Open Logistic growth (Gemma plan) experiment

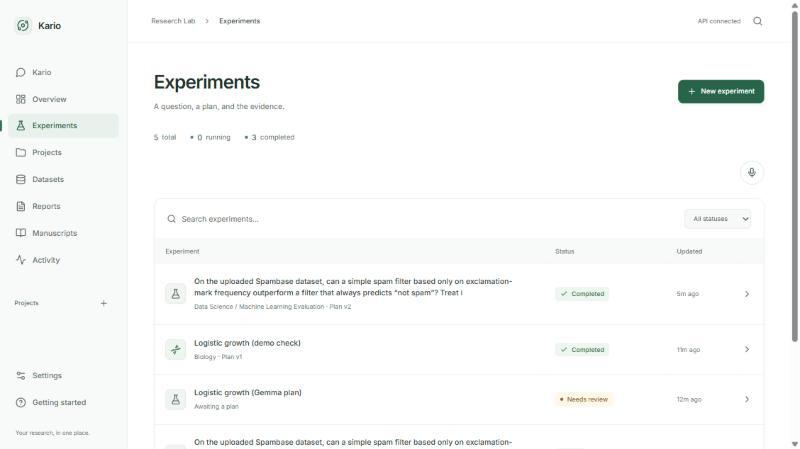[x=247, y=392]
